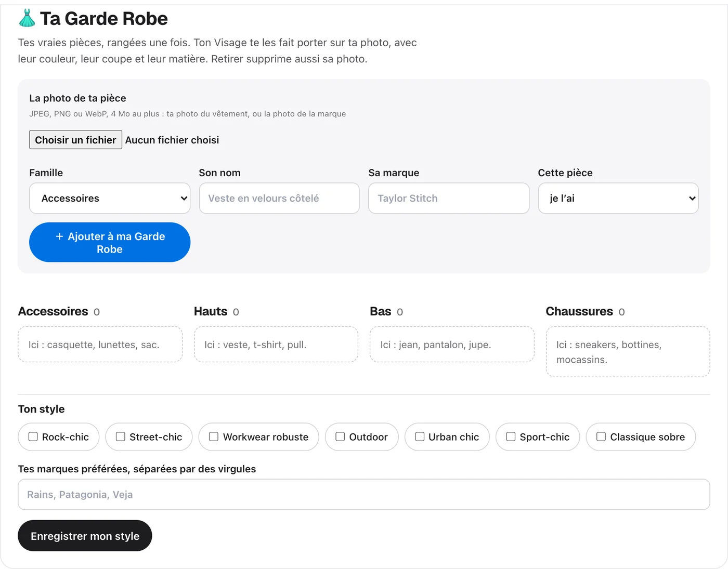
Task: Add the piece with Ajouter à ma Garde Robe
Action: [110, 242]
